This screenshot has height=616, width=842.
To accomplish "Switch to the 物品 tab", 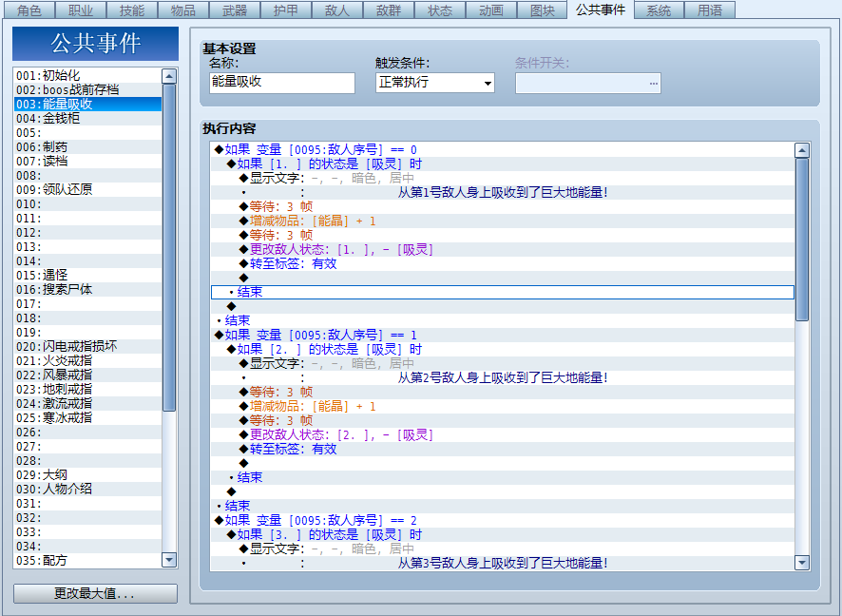I will pos(183,10).
